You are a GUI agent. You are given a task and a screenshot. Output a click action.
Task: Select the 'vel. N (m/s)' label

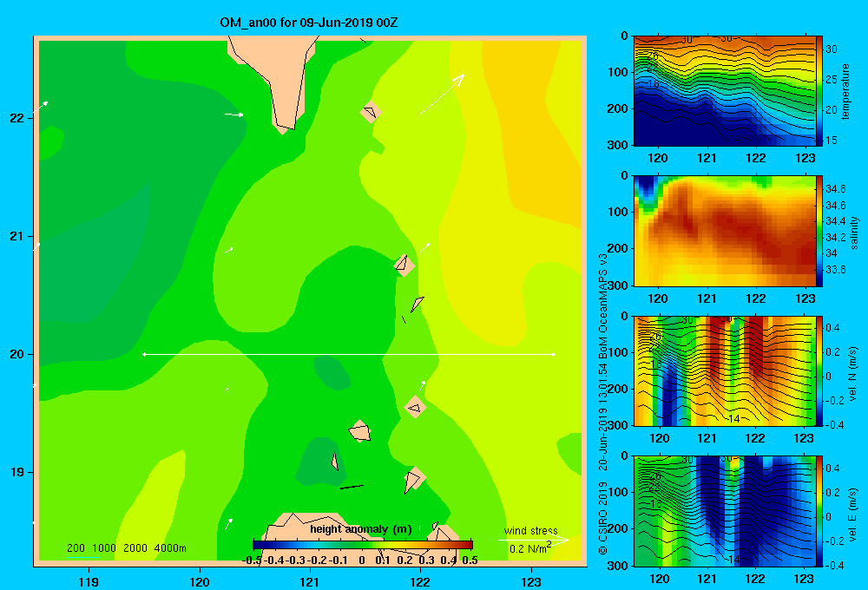click(853, 374)
